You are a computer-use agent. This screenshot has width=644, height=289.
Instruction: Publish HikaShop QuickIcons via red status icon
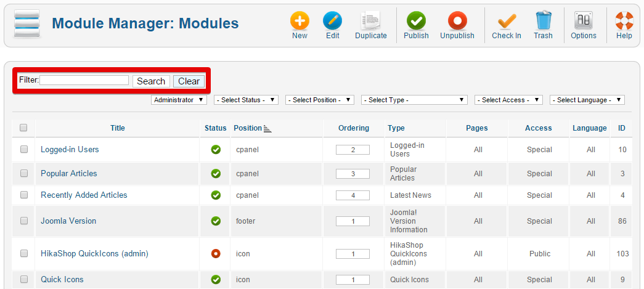(x=216, y=254)
